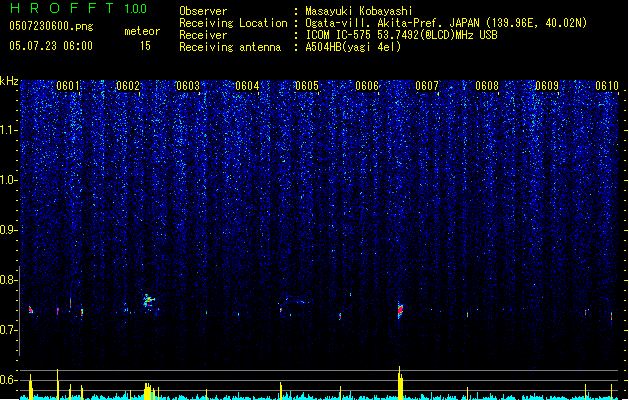The width and height of the screenshot is (629, 400).
Task: Click the Observer name Masayuki Kobayashi
Action: [x=359, y=11]
